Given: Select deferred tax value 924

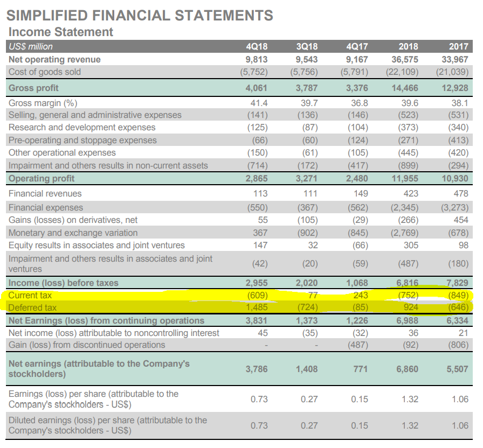Looking at the screenshot, I should (411, 307).
